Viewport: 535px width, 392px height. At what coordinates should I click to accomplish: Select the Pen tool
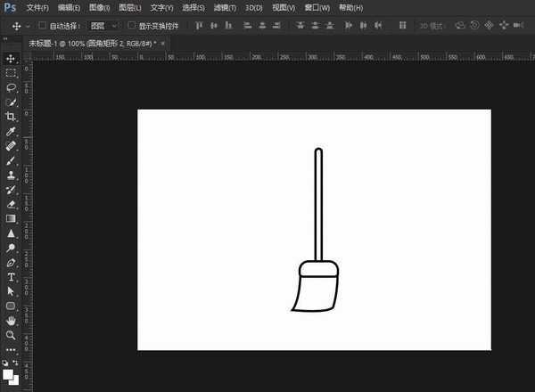[11, 262]
